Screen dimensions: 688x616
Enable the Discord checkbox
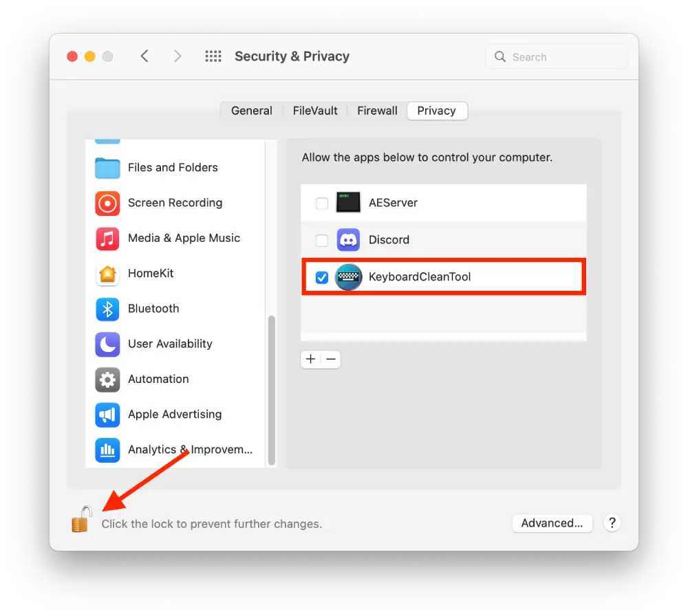point(321,240)
